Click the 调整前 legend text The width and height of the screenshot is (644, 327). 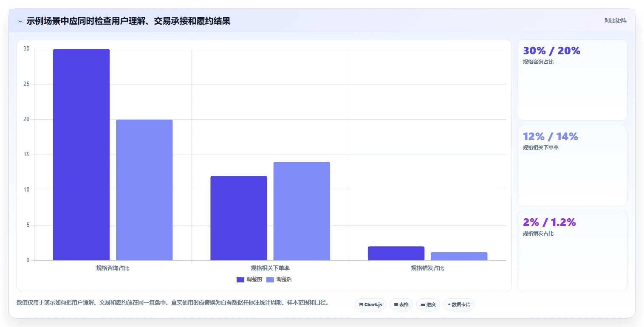[254, 279]
